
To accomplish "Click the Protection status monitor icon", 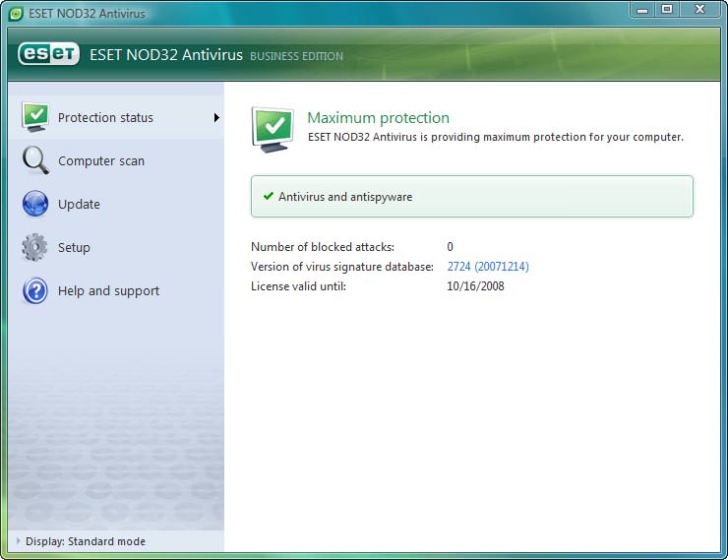I will (x=35, y=117).
